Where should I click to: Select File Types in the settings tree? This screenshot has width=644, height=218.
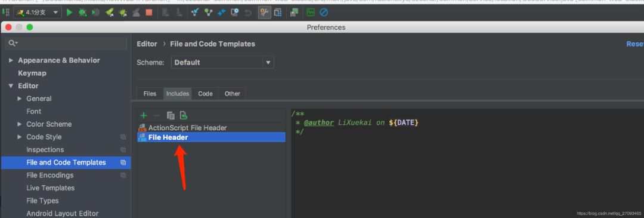[42, 201]
